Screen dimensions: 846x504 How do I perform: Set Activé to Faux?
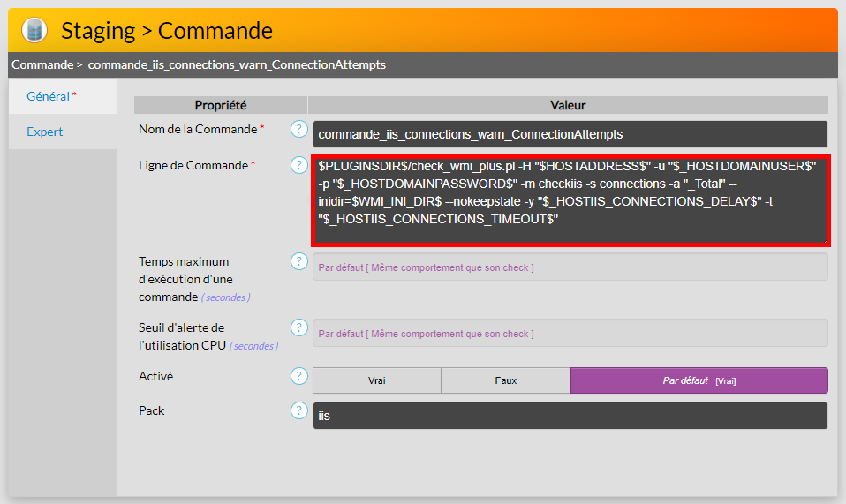[x=506, y=380]
